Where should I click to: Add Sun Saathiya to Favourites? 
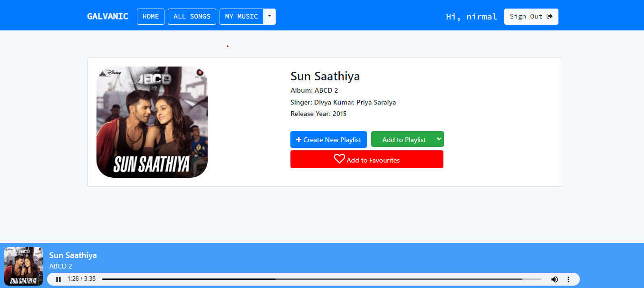pos(367,159)
